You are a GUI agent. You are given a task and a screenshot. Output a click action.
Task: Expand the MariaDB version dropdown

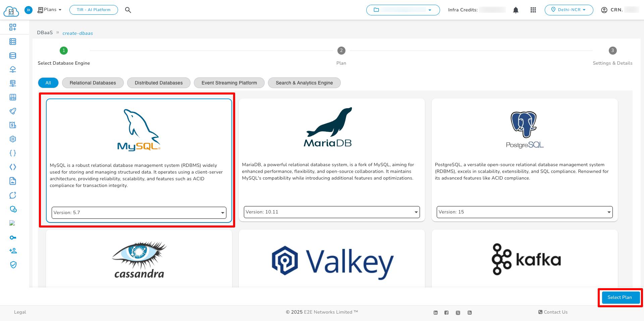point(331,212)
